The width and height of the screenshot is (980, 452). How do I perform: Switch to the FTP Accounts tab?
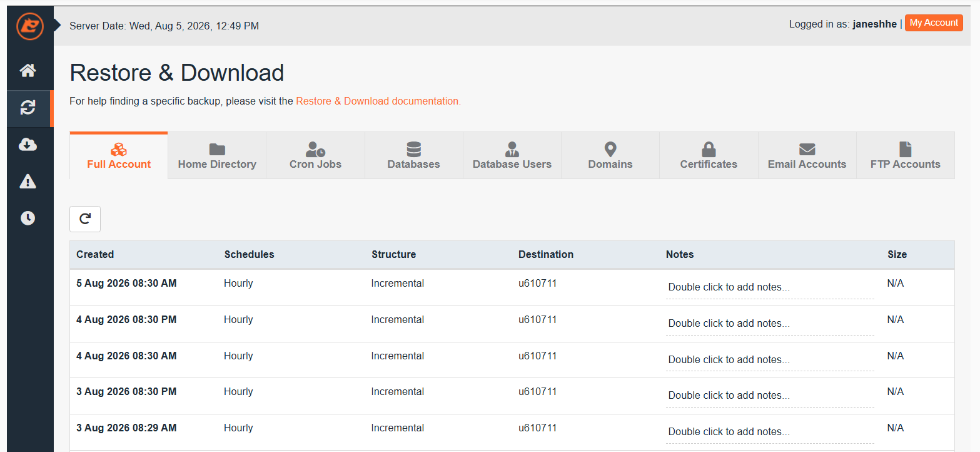[x=905, y=155]
